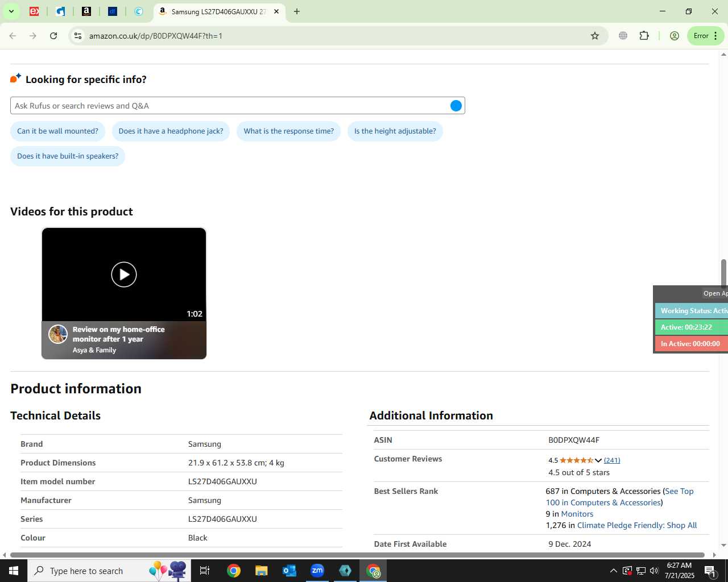Close the Samsung LS27D406GAUXXU tab
Image resolution: width=728 pixels, height=582 pixels.
[x=276, y=11]
